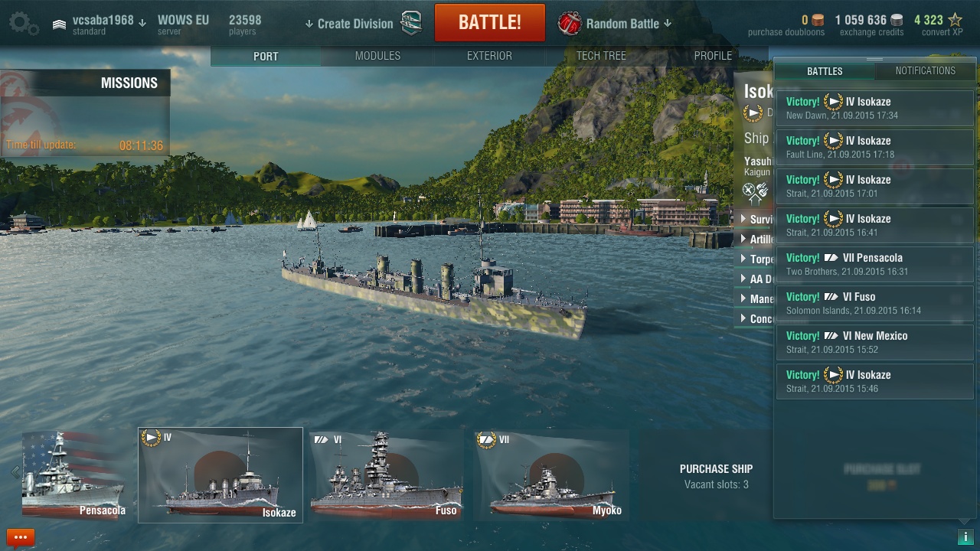The image size is (980, 551).
Task: Switch to the NOTIFICATIONS tab
Action: pyautogui.click(x=925, y=70)
